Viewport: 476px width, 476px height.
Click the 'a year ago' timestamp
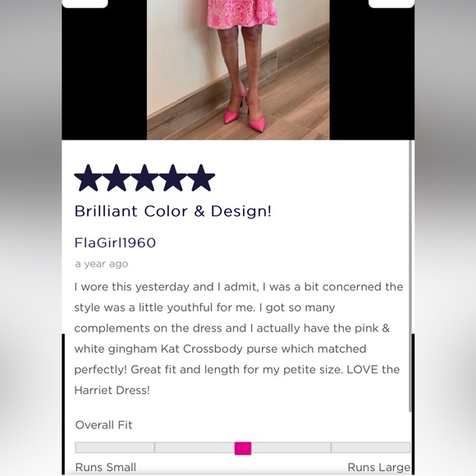(102, 263)
